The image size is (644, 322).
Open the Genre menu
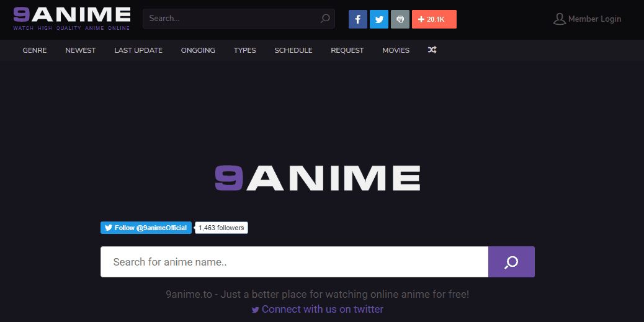pos(35,50)
